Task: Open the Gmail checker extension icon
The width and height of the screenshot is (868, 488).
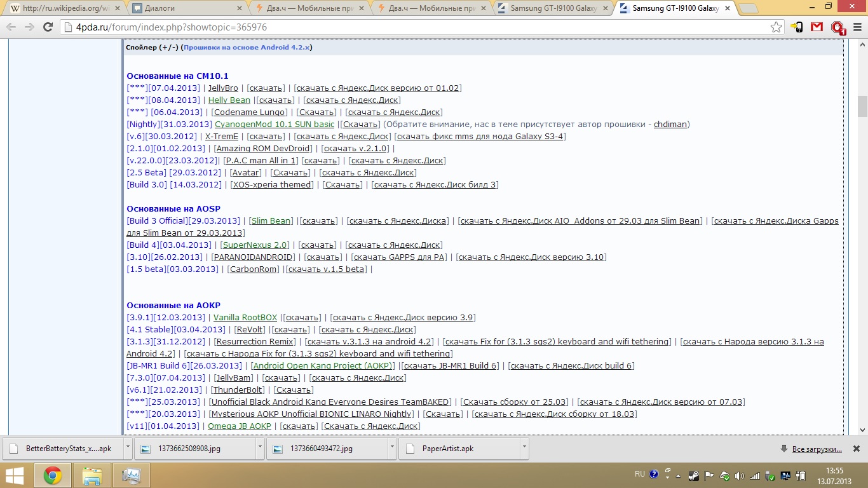Action: (817, 27)
